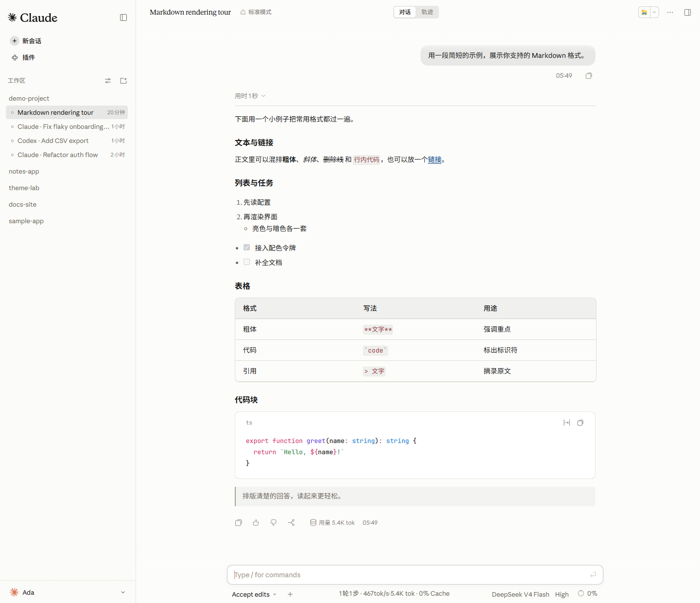The width and height of the screenshot is (700, 603).
Task: Focus the Type / for commands input
Action: coord(415,575)
